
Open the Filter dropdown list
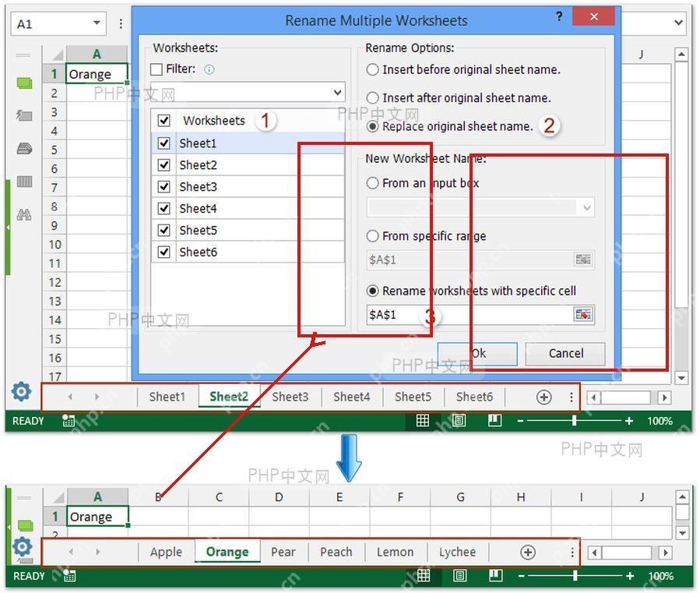point(337,93)
